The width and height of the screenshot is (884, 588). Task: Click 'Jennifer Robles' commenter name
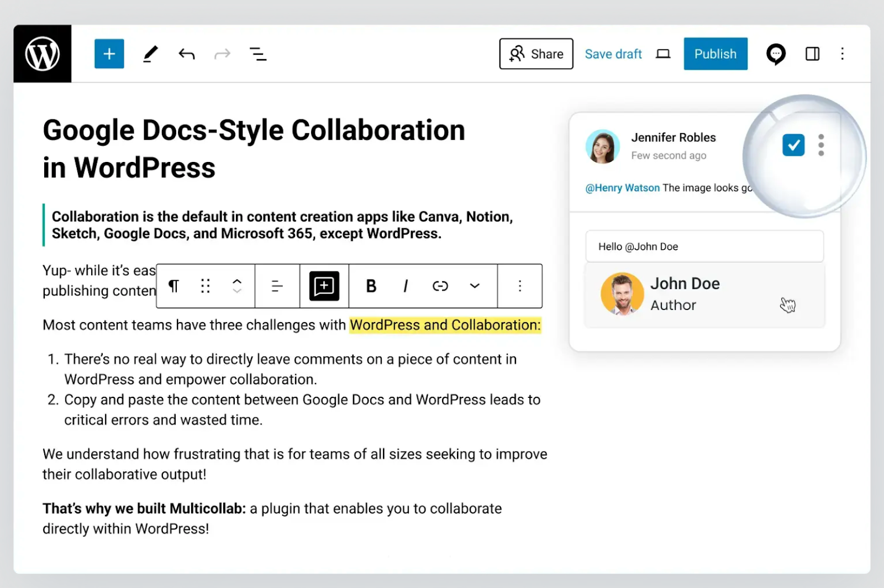click(x=673, y=138)
